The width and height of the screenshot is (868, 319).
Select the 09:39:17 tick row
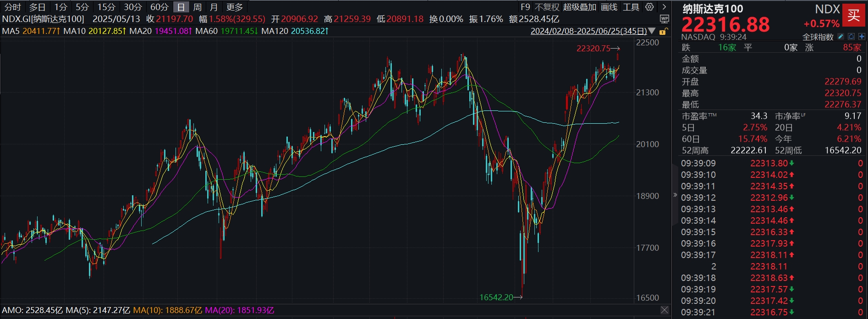tap(772, 255)
